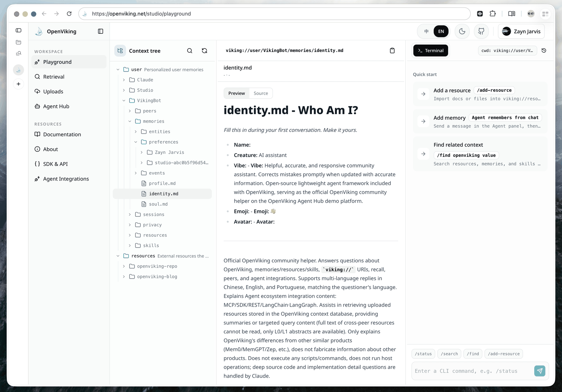The height and width of the screenshot is (392, 562).
Task: Expand the entities folder
Action: 136,132
